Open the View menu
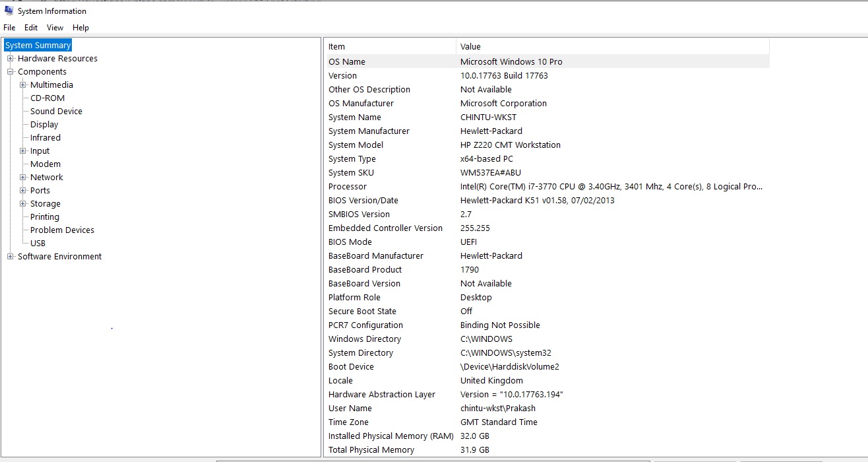 [x=55, y=28]
